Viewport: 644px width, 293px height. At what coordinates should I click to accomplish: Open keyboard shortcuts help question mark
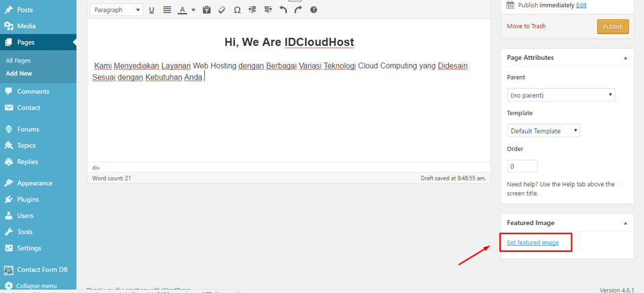313,10
